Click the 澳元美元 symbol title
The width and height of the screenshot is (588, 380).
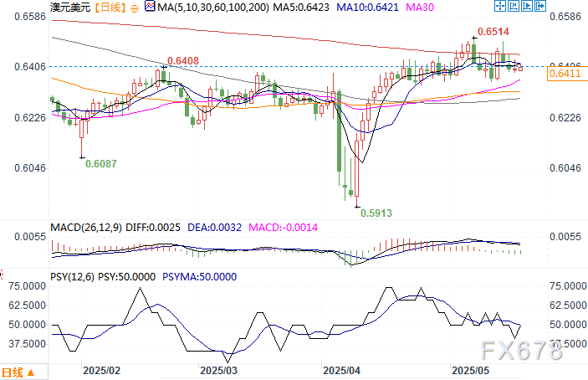point(70,8)
